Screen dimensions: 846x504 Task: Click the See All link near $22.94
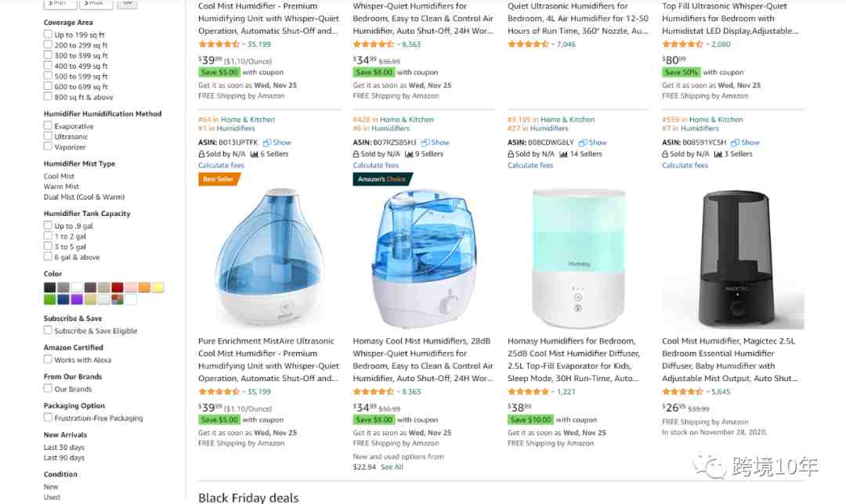(392, 467)
